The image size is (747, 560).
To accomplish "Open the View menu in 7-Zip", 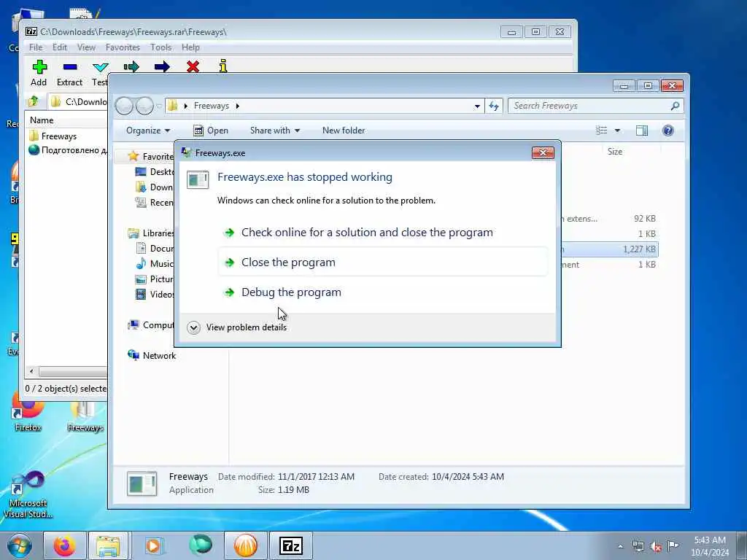I will click(x=86, y=47).
